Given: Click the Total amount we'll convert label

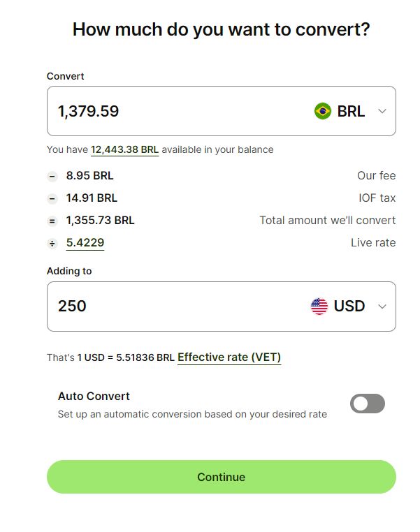Looking at the screenshot, I should pos(327,221).
